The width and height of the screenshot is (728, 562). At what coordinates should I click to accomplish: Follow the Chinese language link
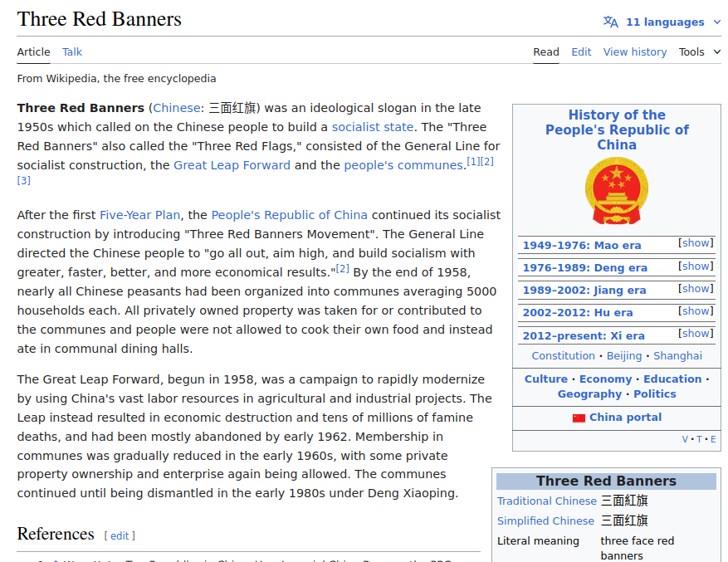[177, 108]
